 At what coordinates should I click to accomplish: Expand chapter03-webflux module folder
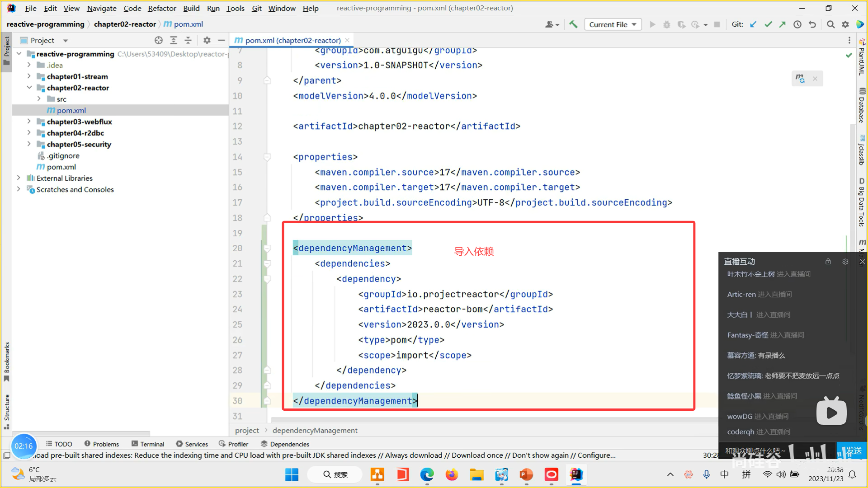[x=29, y=122]
